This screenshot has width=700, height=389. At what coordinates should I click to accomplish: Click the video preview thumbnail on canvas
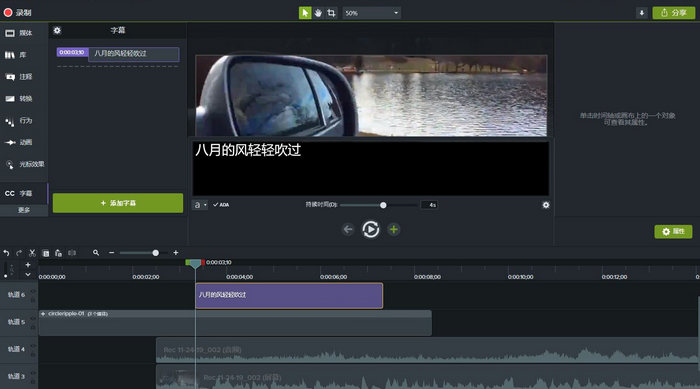tap(371, 96)
